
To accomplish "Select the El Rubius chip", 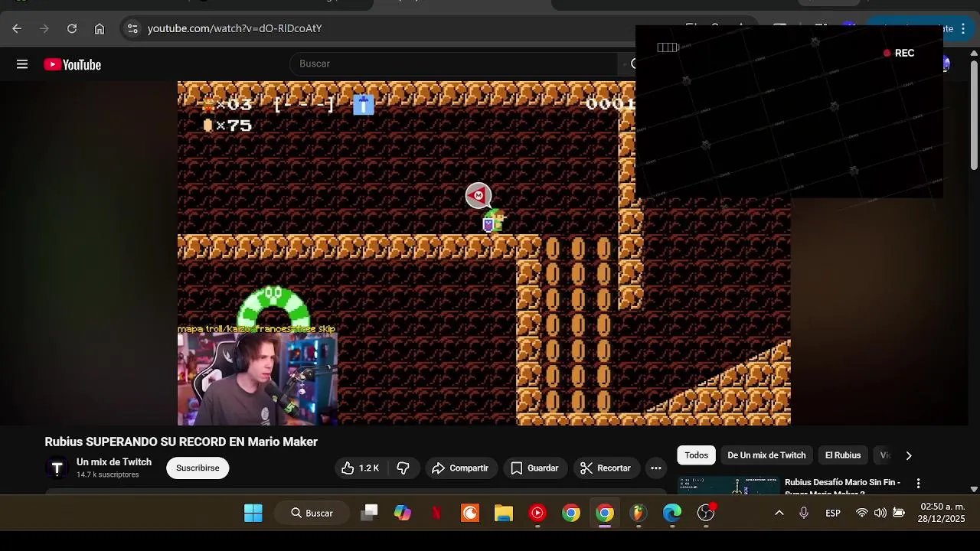I will click(843, 455).
